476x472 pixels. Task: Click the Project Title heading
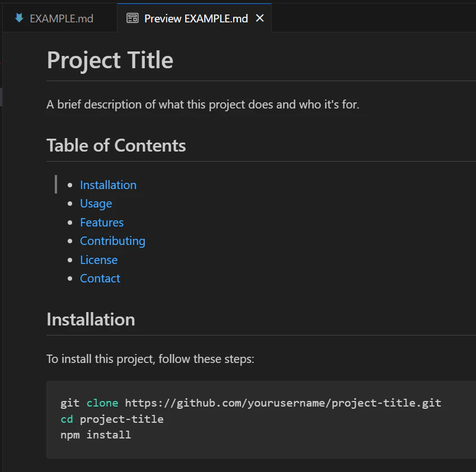[x=110, y=60]
